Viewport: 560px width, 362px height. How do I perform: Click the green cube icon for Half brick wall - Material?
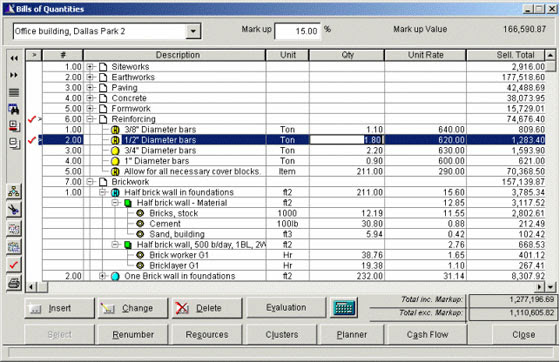point(128,203)
